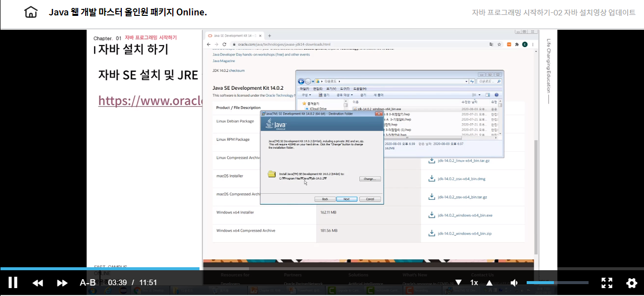644x296 pixels.
Task: Open jdk-14.0.2_windows-x64_bin.zip link
Action: 464,234
